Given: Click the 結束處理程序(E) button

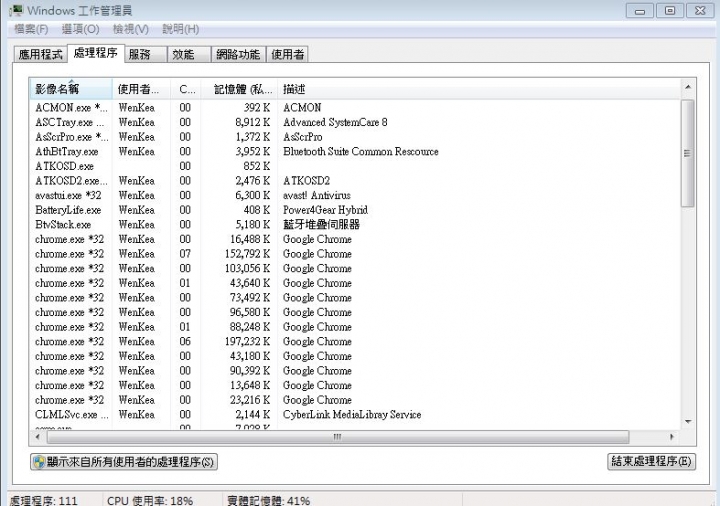Looking at the screenshot, I should 652,461.
